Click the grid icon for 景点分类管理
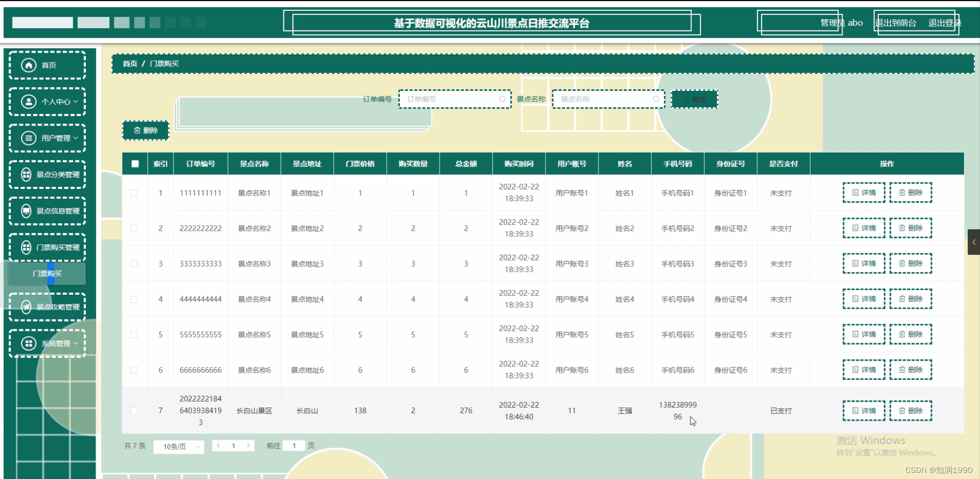Image resolution: width=980 pixels, height=479 pixels. pos(26,175)
